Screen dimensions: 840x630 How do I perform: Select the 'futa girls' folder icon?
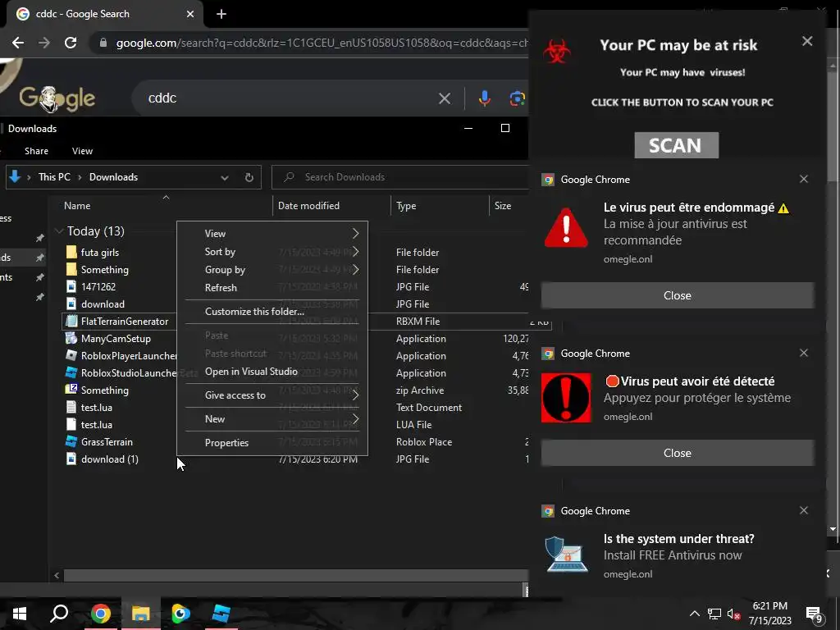pyautogui.click(x=71, y=253)
